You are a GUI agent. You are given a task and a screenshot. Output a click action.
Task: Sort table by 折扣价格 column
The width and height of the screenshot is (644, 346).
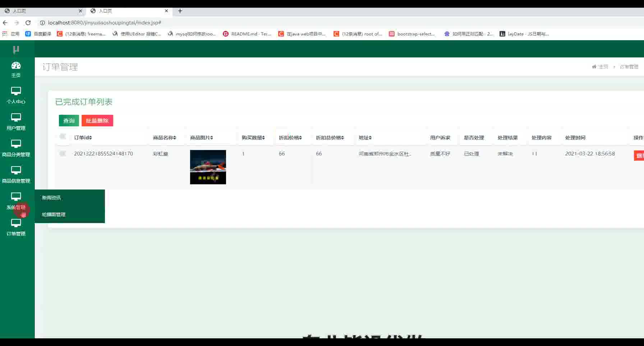pos(290,137)
